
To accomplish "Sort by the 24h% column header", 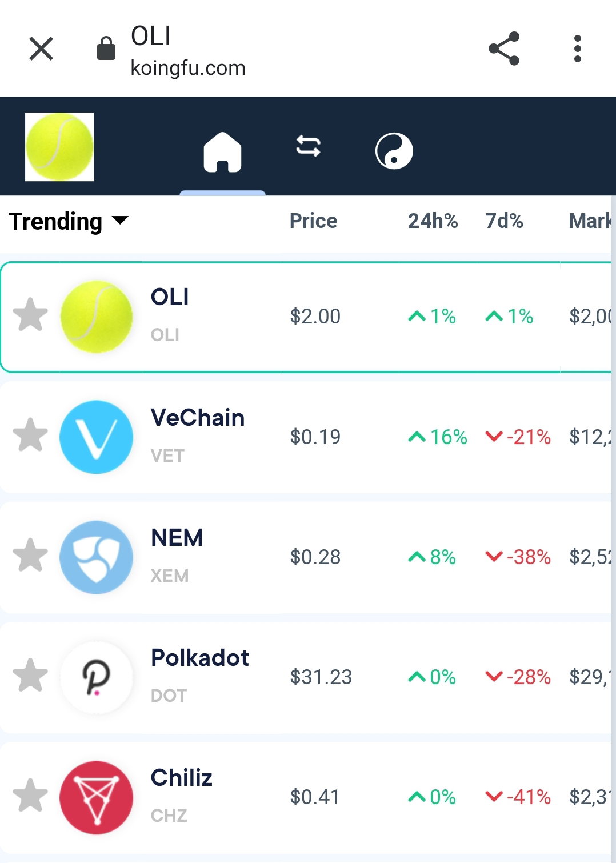I will (433, 221).
